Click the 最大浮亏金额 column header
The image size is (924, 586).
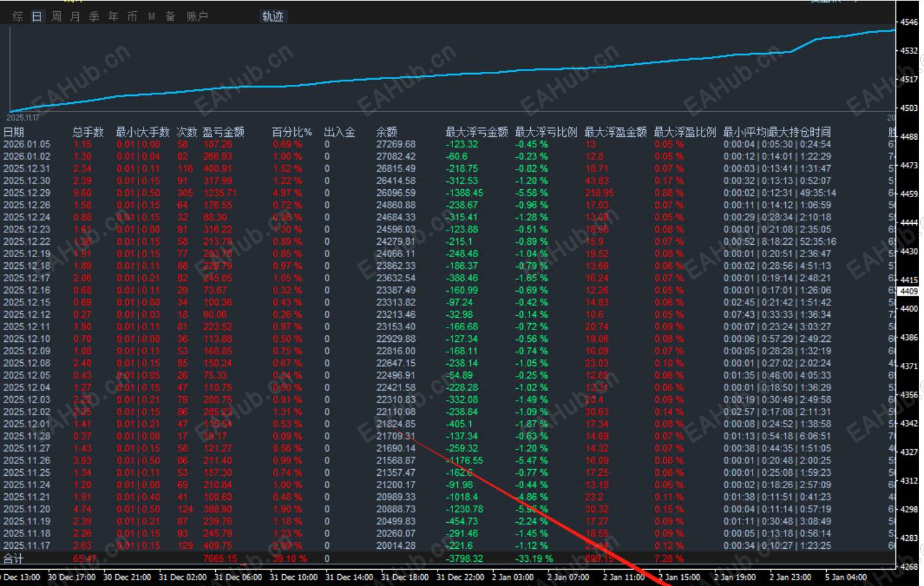pos(477,132)
